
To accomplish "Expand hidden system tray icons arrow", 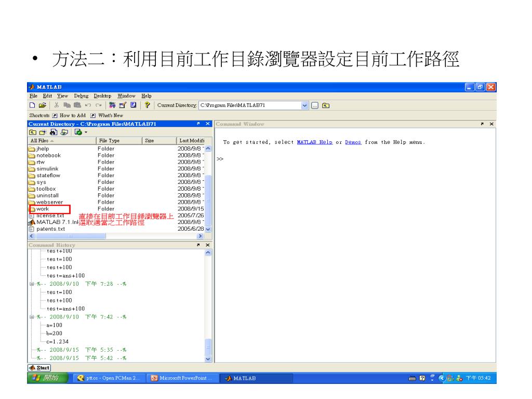I will pyautogui.click(x=442, y=378).
